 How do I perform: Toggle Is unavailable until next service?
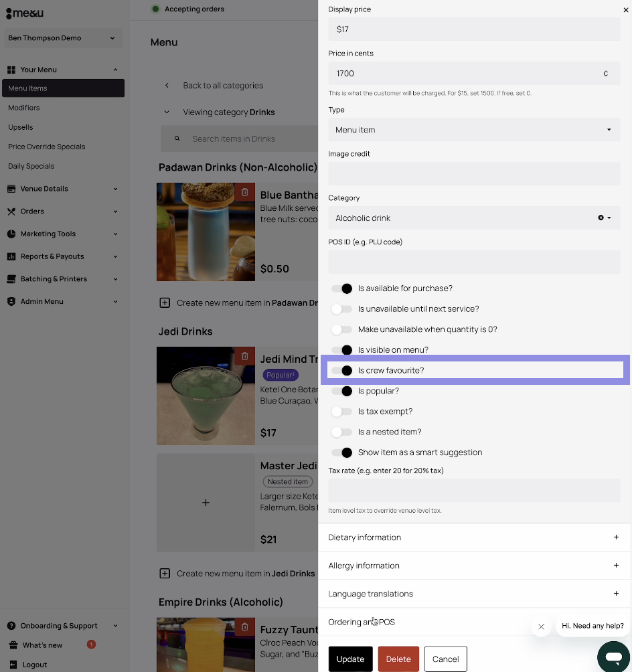pos(341,309)
